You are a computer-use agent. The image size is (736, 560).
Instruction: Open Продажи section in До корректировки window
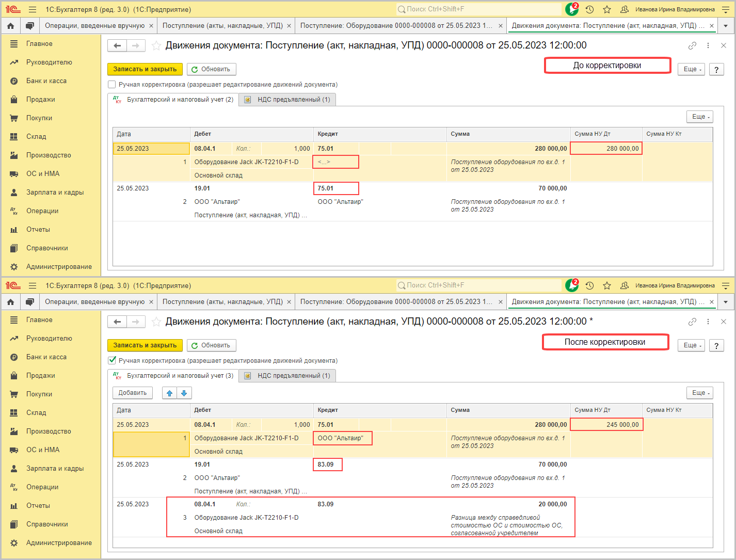click(x=40, y=100)
